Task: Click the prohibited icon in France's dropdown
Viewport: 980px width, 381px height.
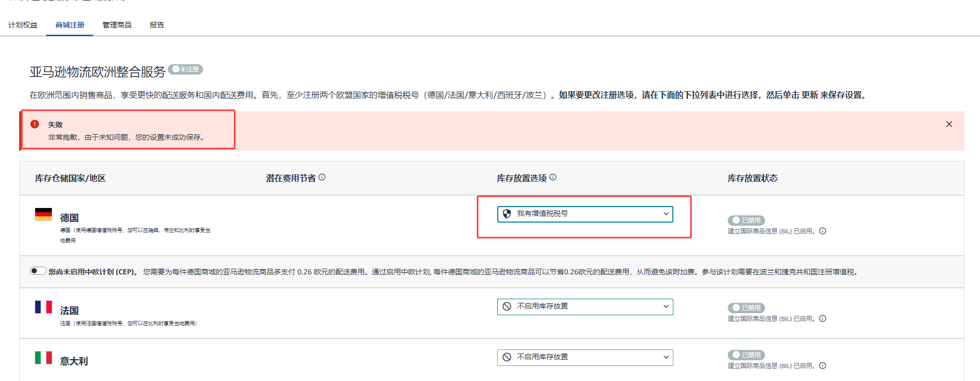Action: pos(507,306)
